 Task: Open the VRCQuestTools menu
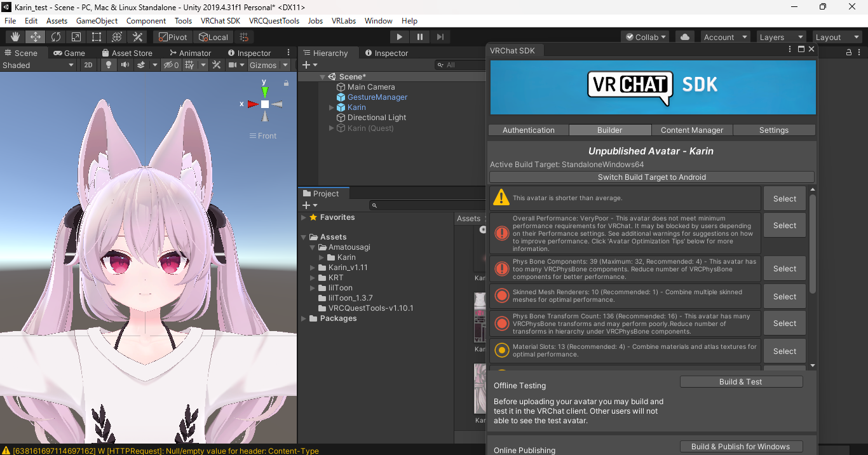click(274, 20)
